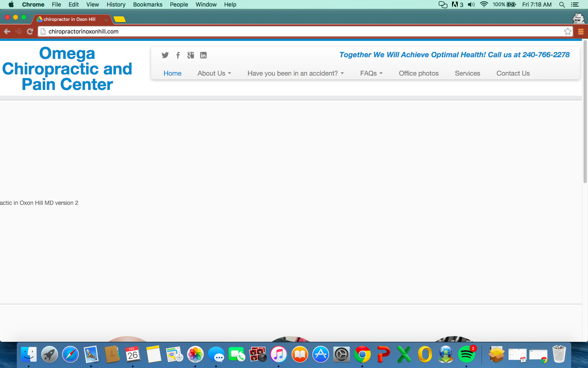Click the Omega Chiropractic and Pain Center title
588x368 pixels.
[67, 69]
